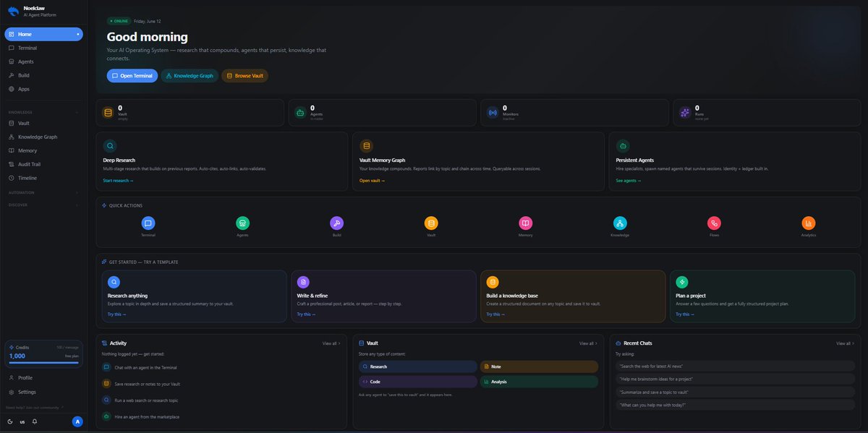Screen dimensions: 868x433
Task: Click Write & refine template icon
Action: pyautogui.click(x=303, y=282)
